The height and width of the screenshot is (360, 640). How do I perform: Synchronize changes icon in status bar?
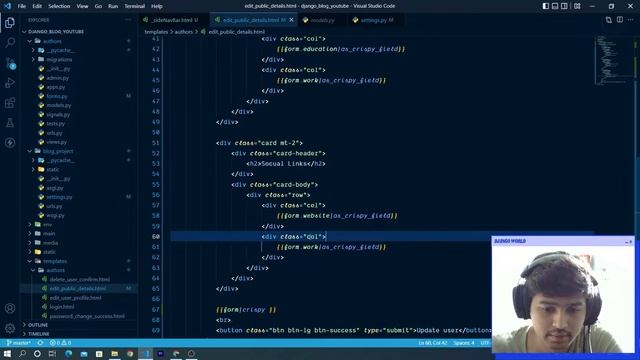(x=40, y=343)
